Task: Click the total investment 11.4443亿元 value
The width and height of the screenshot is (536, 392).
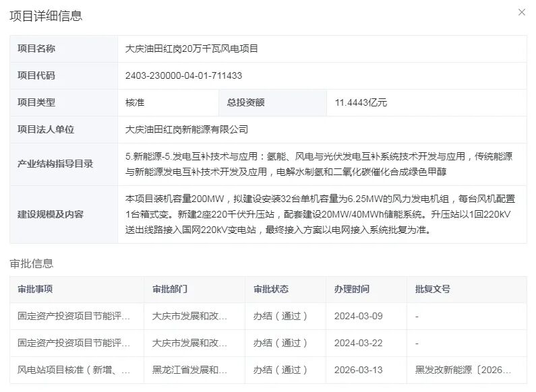Action: point(361,102)
